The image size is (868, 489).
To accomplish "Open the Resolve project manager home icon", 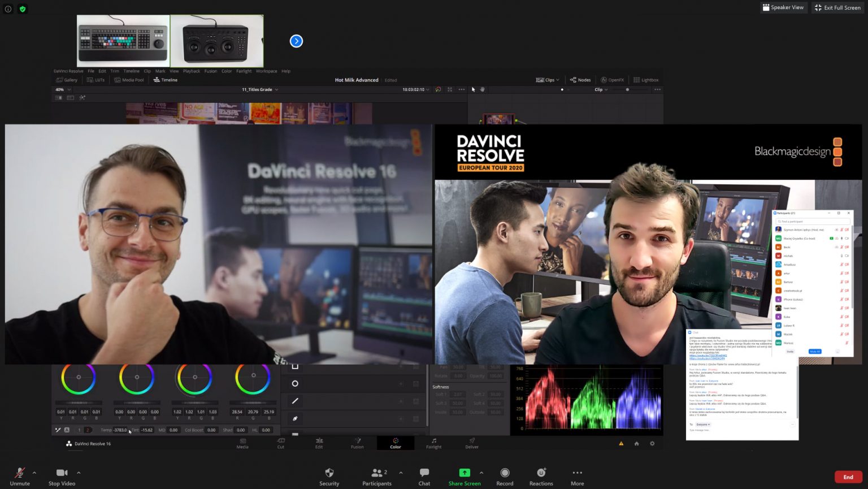I will (x=637, y=444).
